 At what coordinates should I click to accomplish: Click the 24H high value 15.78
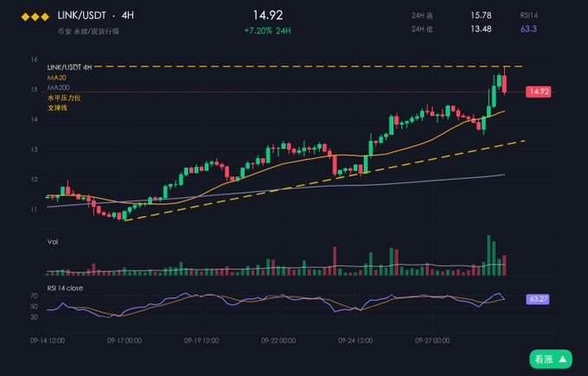pos(481,16)
